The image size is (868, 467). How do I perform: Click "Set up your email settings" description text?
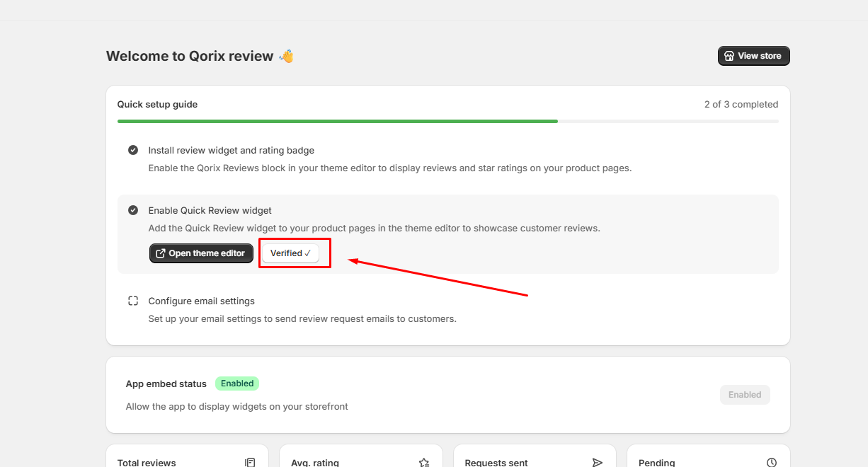click(x=302, y=318)
